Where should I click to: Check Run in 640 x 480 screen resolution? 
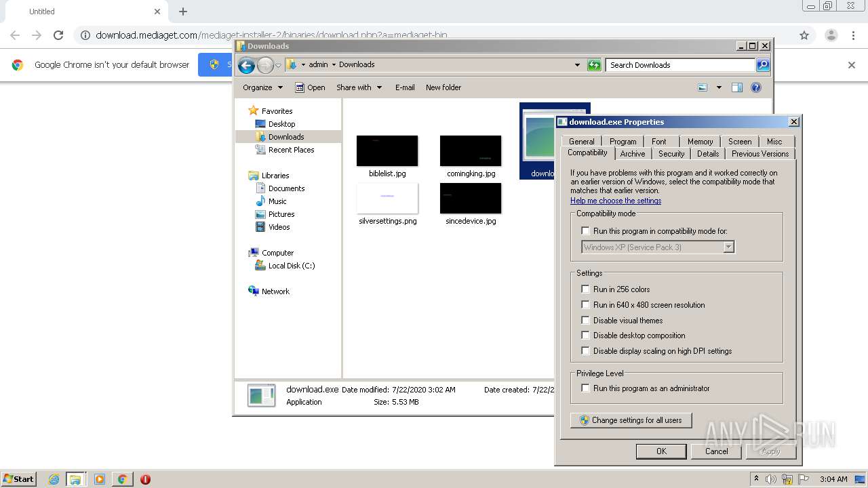(x=586, y=305)
